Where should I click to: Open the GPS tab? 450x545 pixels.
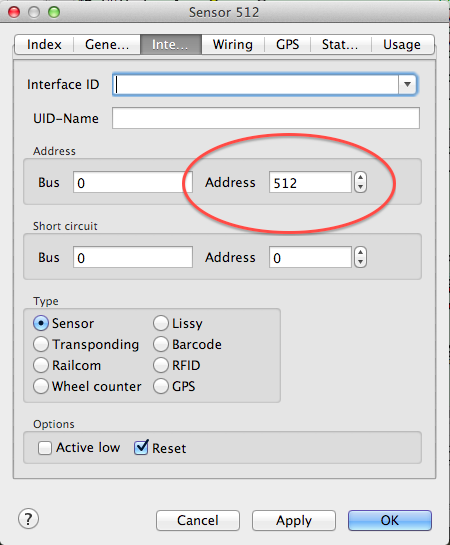pos(287,44)
